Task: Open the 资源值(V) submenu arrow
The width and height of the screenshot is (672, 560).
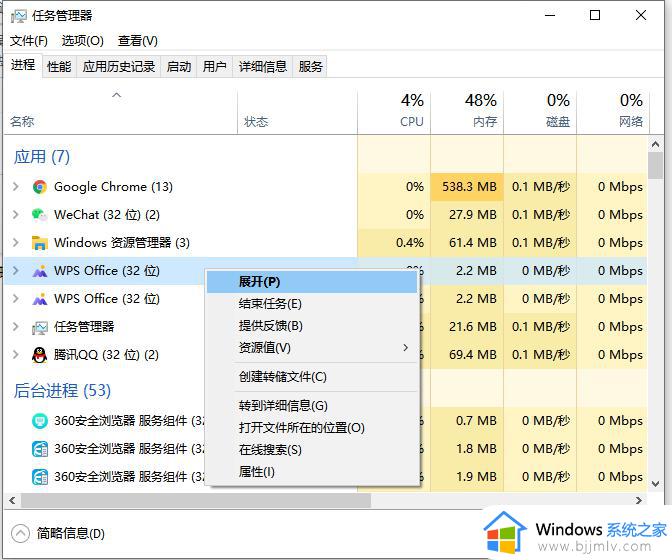Action: coord(405,347)
